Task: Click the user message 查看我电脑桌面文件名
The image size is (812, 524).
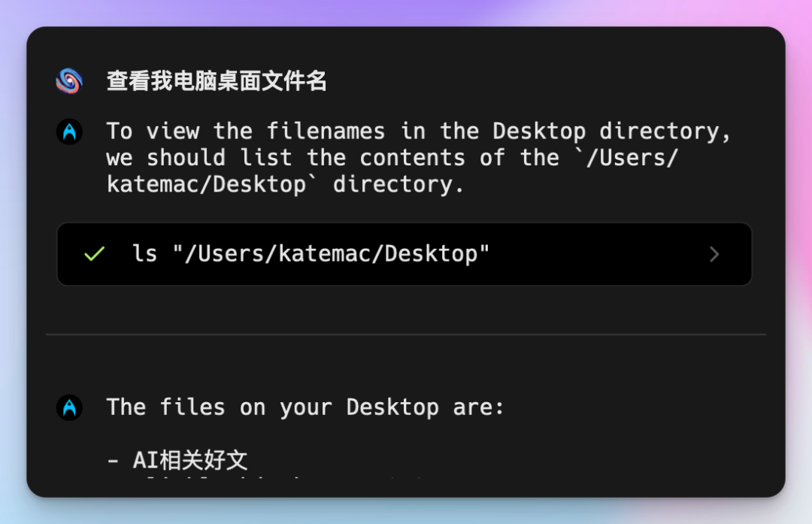Action: [x=217, y=81]
